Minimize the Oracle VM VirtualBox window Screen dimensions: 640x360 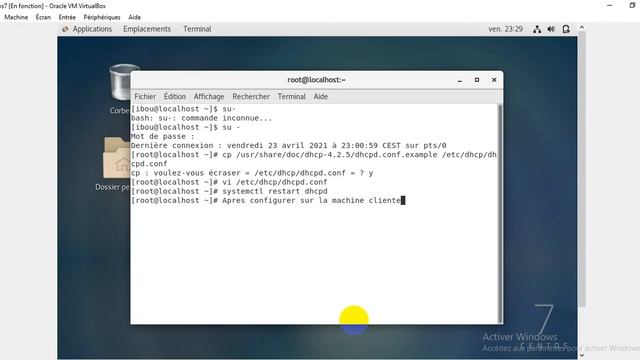610,5
